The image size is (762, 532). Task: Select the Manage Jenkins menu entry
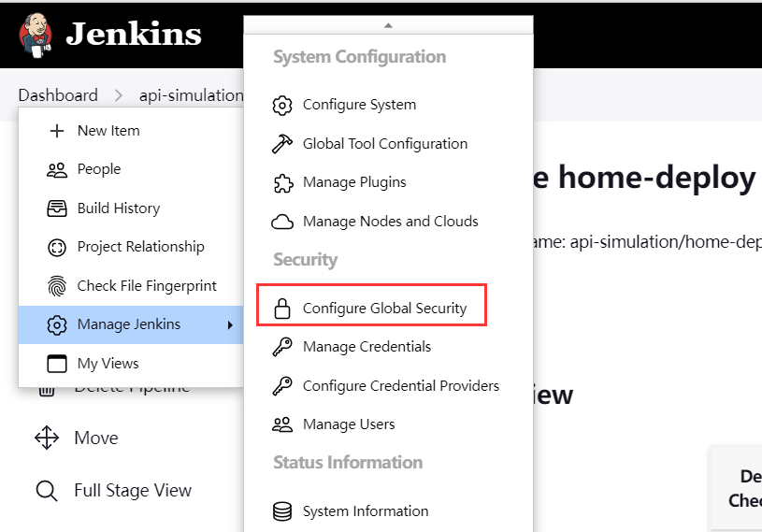(131, 324)
